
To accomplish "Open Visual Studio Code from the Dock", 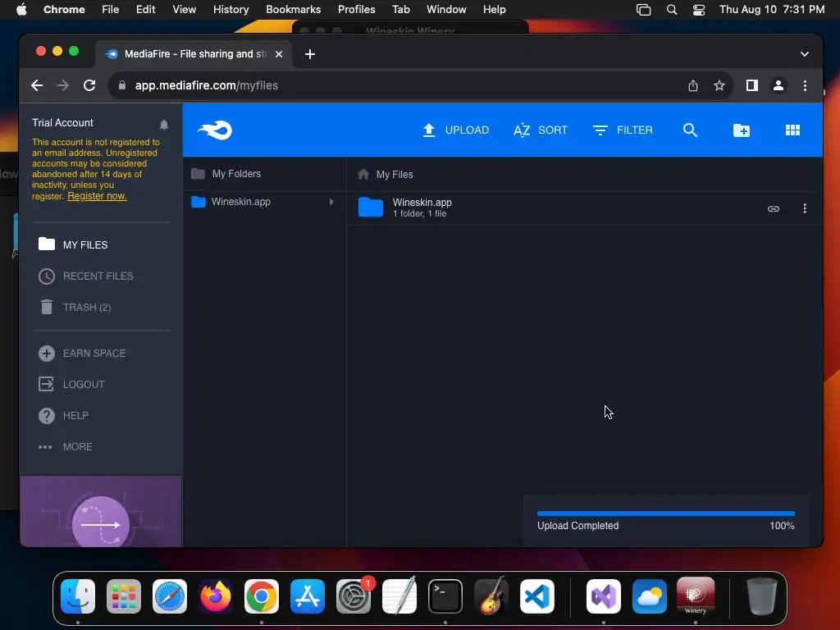I will coord(536,596).
